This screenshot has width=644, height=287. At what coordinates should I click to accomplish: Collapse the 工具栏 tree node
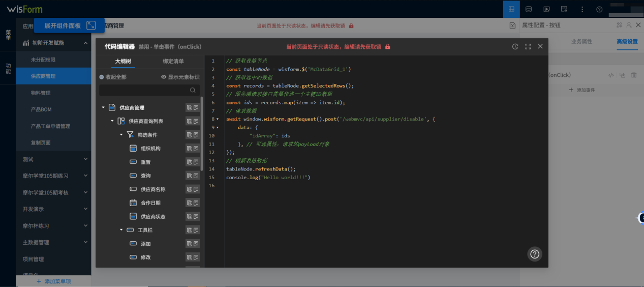pyautogui.click(x=121, y=230)
